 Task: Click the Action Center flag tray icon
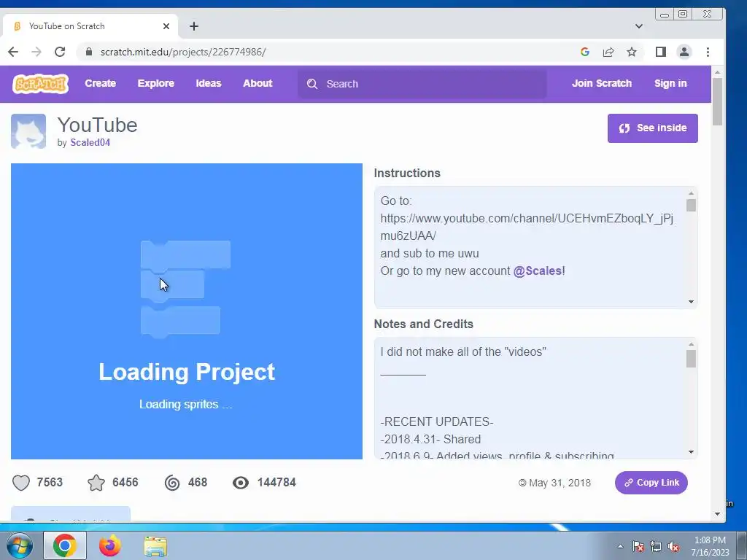[x=638, y=546]
